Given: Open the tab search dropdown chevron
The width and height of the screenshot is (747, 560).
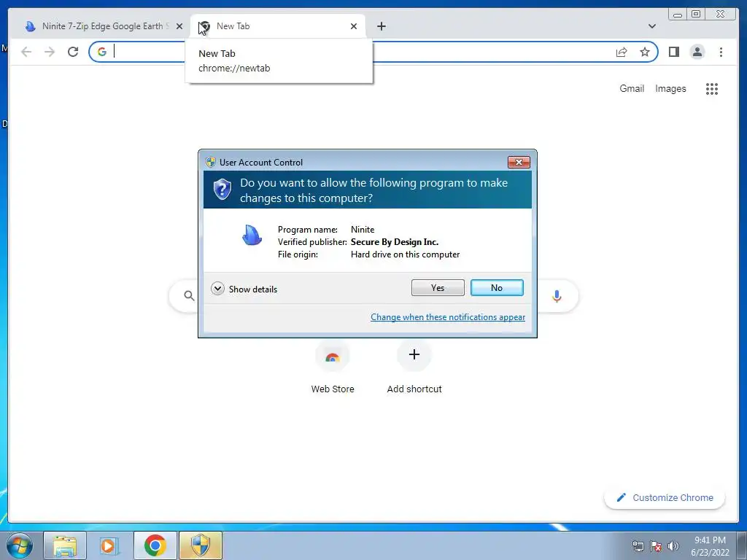Looking at the screenshot, I should (x=651, y=26).
